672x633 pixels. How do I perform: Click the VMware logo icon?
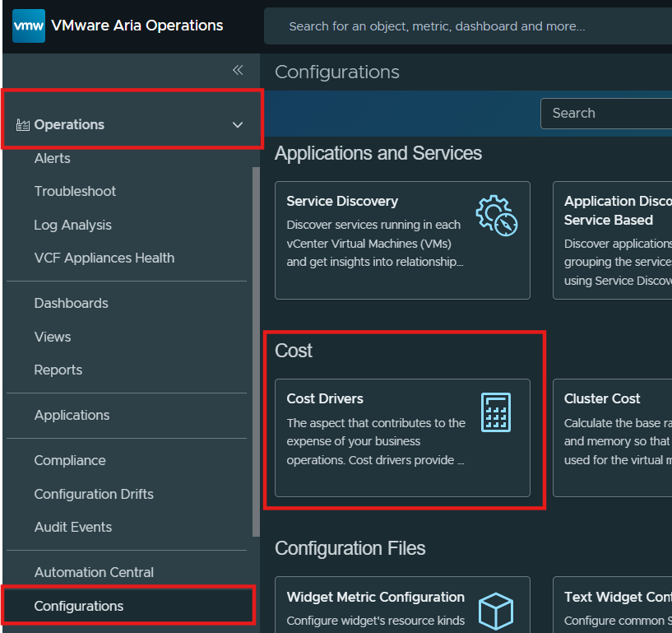(x=29, y=26)
